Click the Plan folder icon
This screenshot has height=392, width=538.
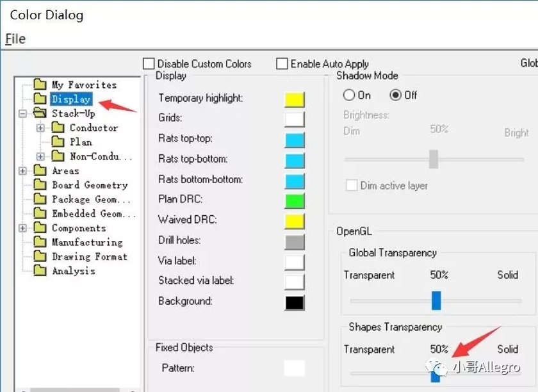(x=58, y=142)
